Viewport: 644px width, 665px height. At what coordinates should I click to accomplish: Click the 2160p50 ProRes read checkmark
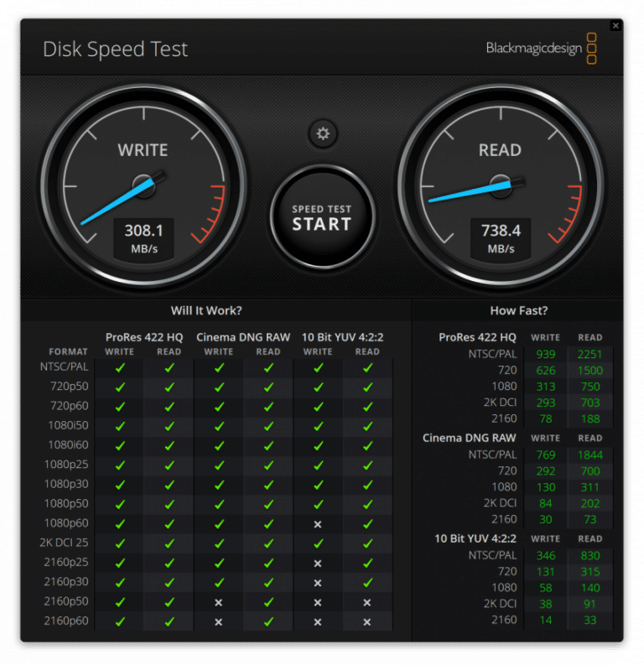(x=169, y=602)
